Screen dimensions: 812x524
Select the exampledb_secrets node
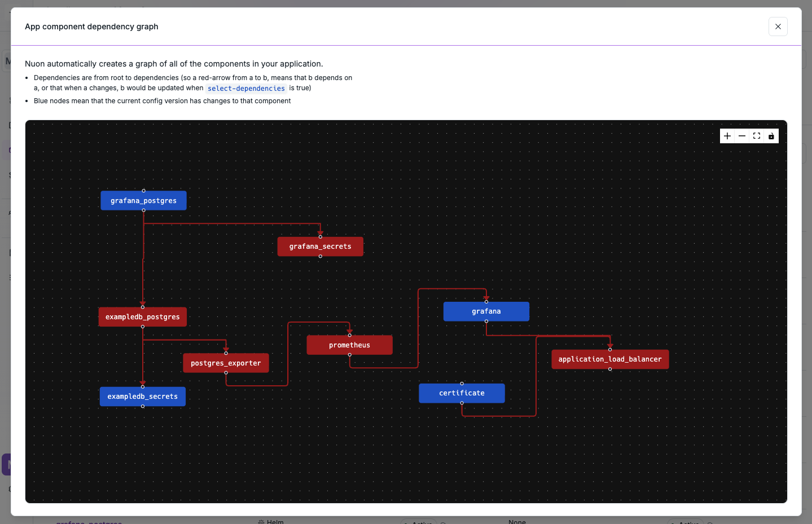(x=143, y=397)
